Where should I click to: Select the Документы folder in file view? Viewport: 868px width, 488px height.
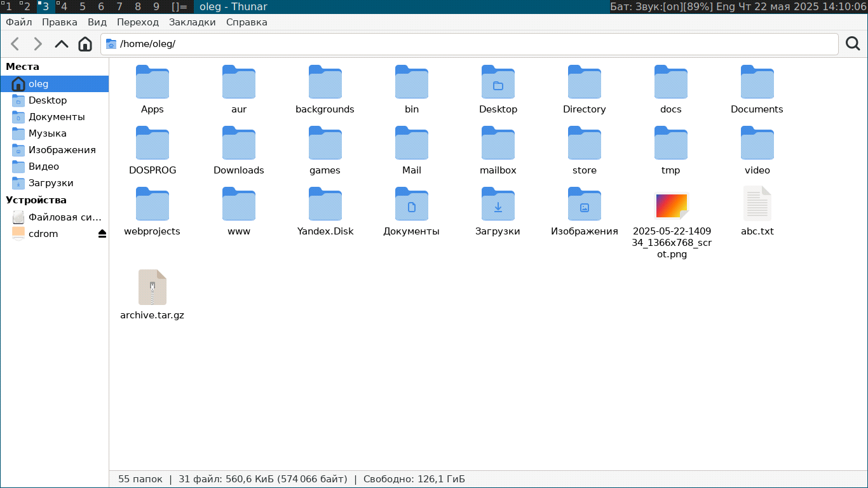click(412, 204)
